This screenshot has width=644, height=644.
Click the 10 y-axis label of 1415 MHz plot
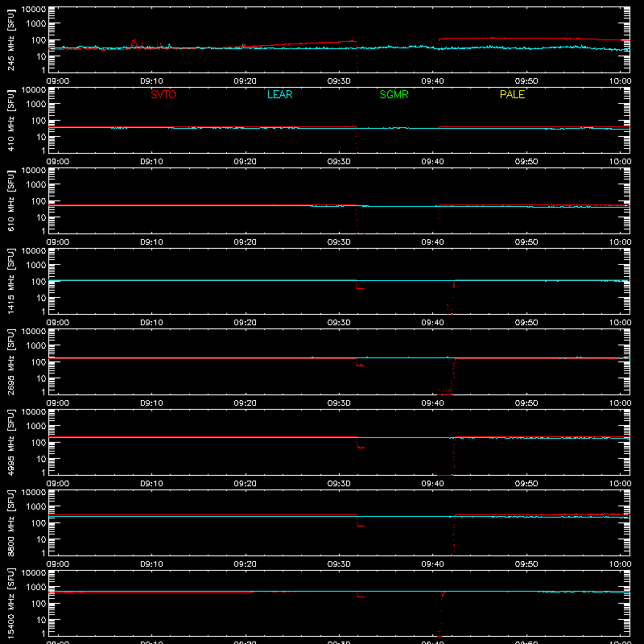tap(41, 298)
